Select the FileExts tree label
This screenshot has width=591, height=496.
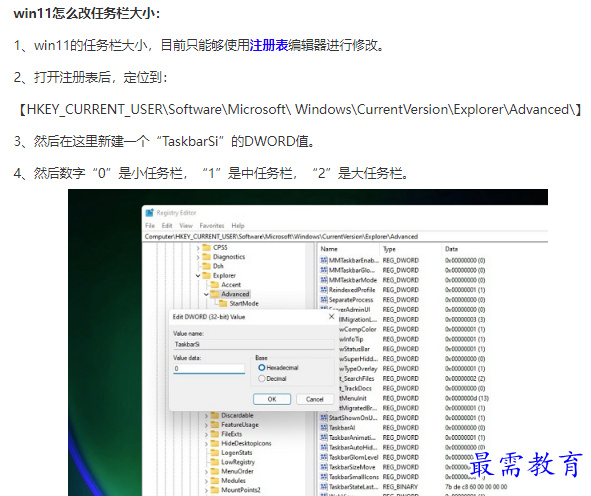coord(231,434)
